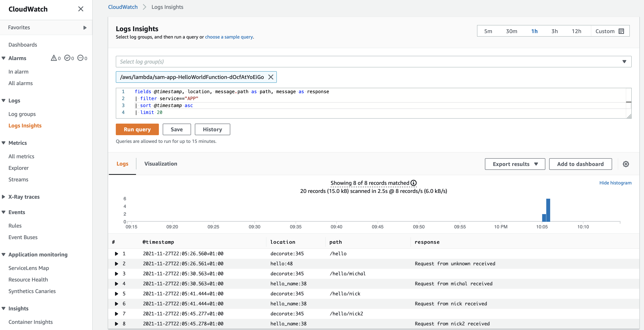
Task: Switch to the Visualization tab
Action: click(160, 164)
